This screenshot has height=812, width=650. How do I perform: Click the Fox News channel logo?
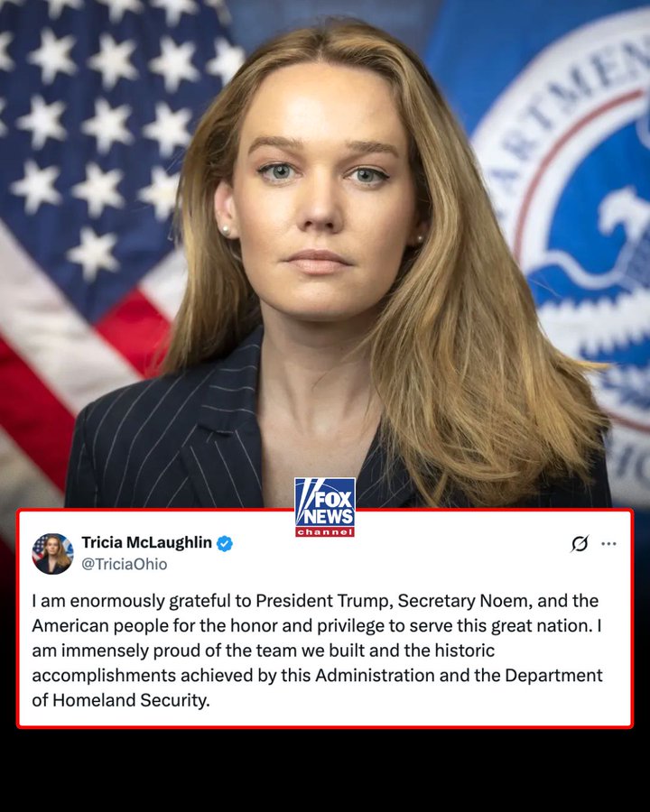[x=325, y=507]
